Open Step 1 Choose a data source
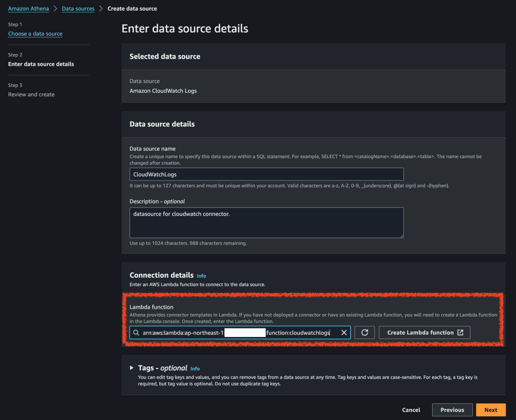Image resolution: width=516 pixels, height=420 pixels. tap(35, 34)
